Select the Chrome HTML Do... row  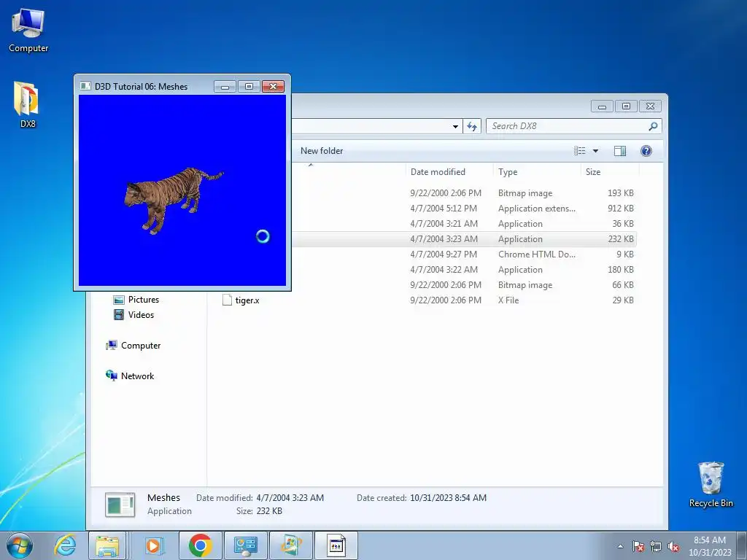coord(465,254)
